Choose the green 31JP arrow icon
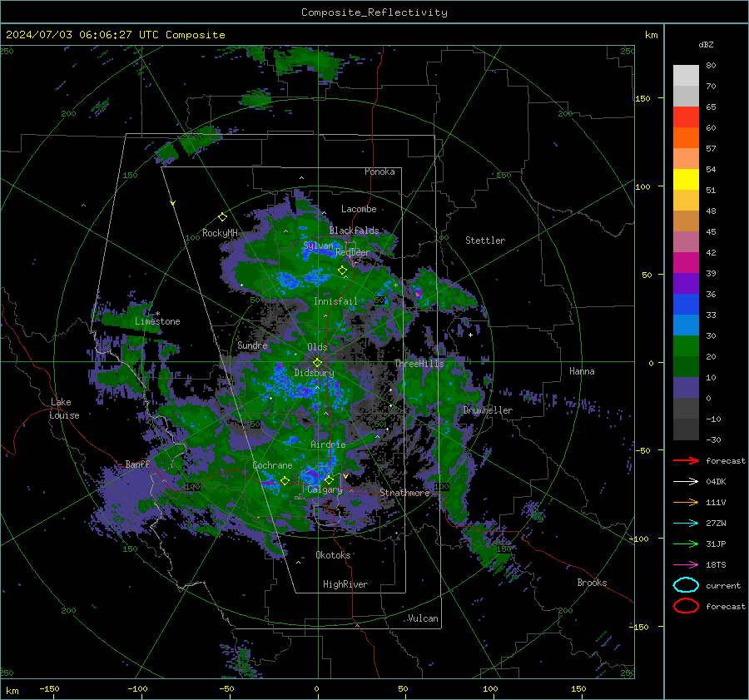The width and height of the screenshot is (749, 700). (x=686, y=544)
